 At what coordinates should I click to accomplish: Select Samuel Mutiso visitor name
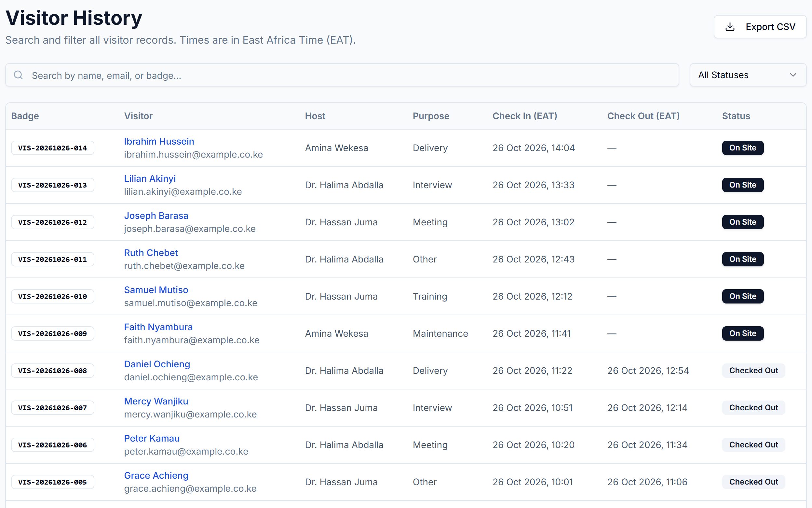(x=156, y=290)
